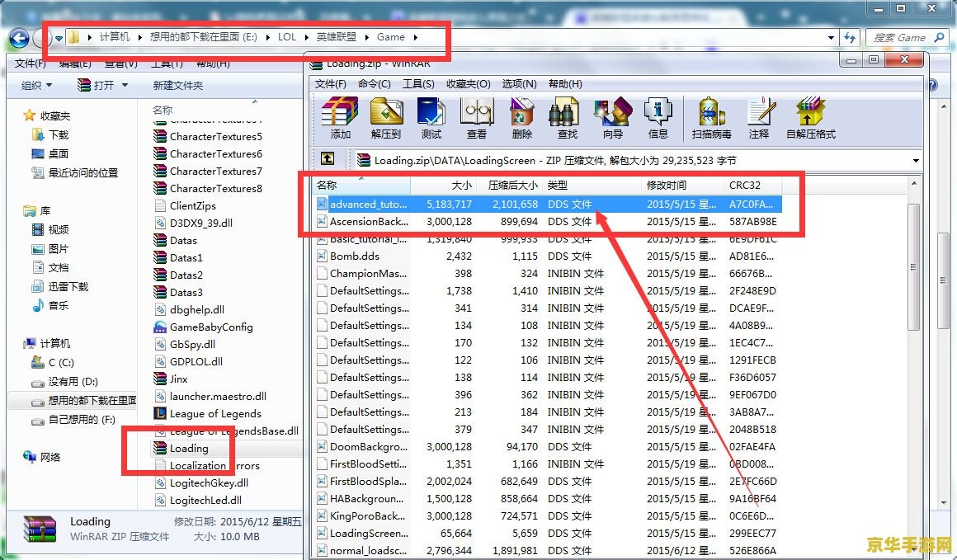Image resolution: width=957 pixels, height=560 pixels.
Task: Click the Search Game input field
Action: 906,38
